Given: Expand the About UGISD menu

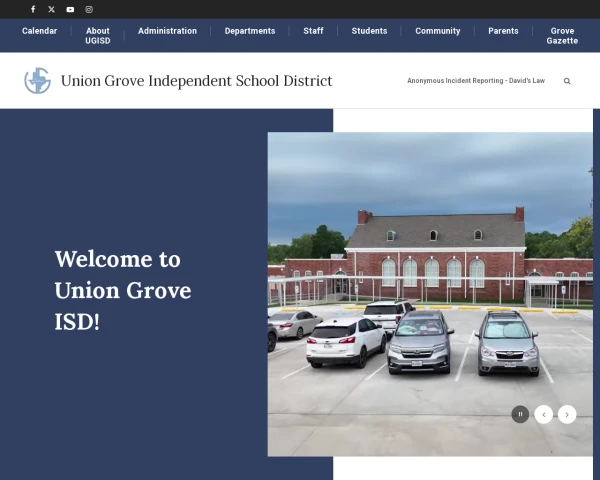Looking at the screenshot, I should 97,36.
